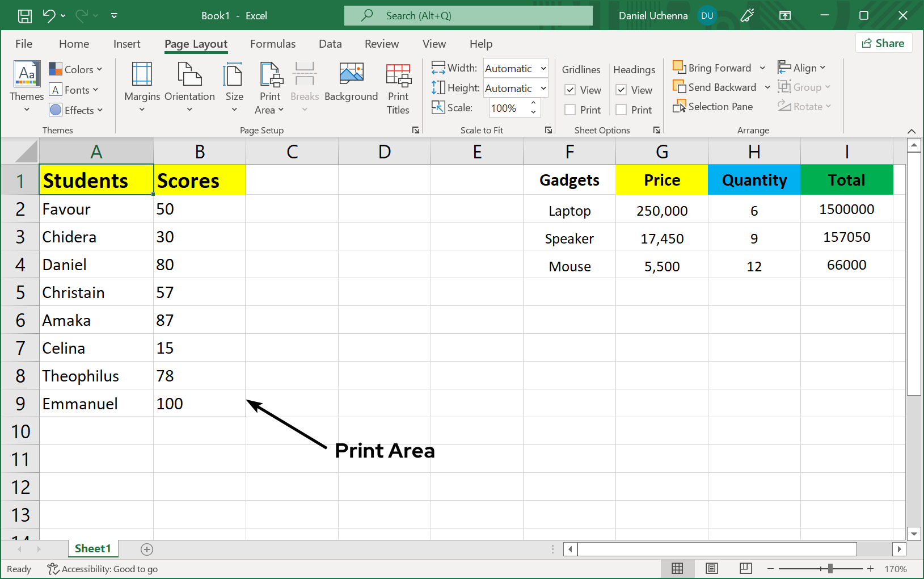Enable the Headings Print checkbox
The height and width of the screenshot is (579, 924).
pos(622,110)
